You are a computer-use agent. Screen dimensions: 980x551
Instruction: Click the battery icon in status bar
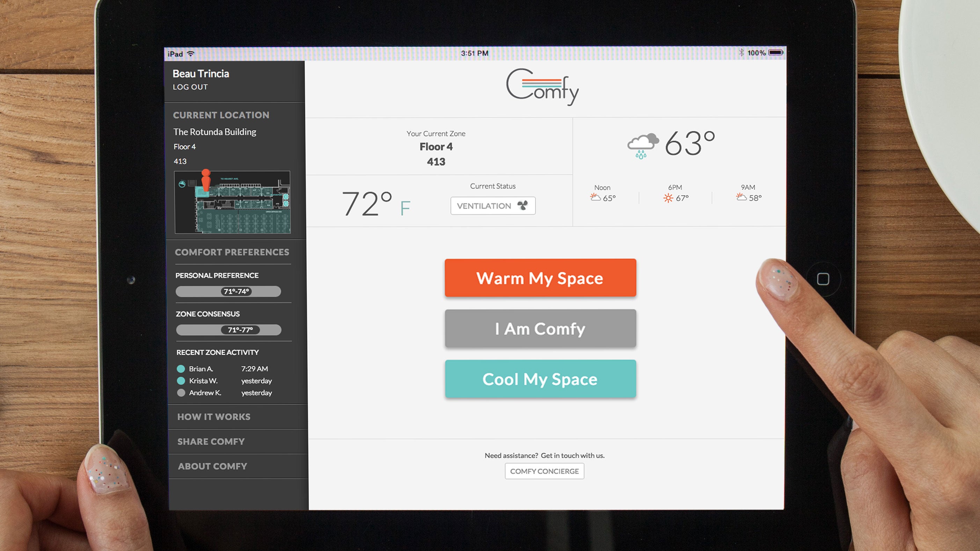point(775,52)
